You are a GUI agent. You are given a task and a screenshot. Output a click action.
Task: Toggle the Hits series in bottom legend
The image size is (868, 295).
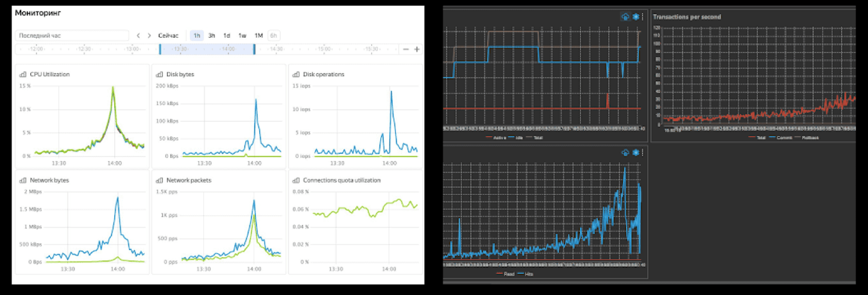pos(523,274)
